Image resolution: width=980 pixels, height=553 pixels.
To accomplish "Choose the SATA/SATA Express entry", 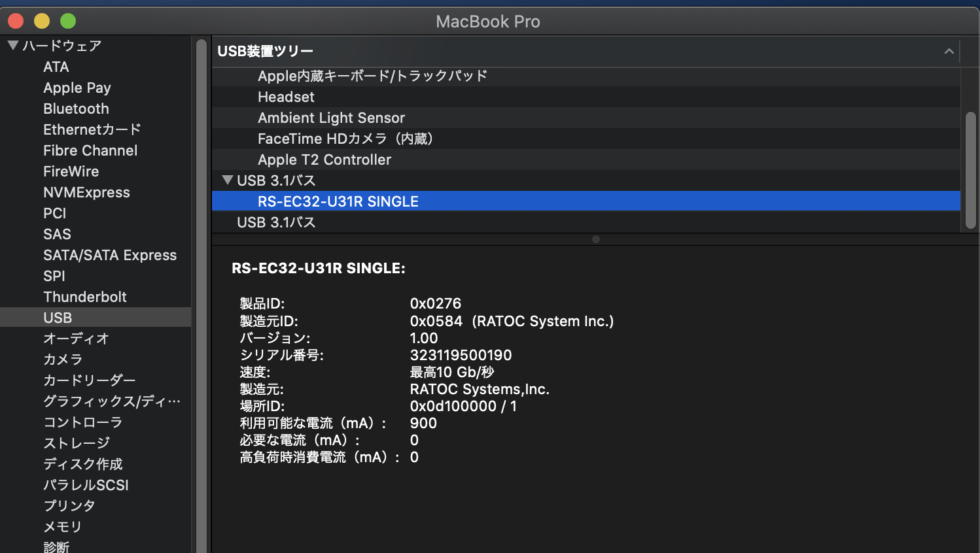I will 109,255.
